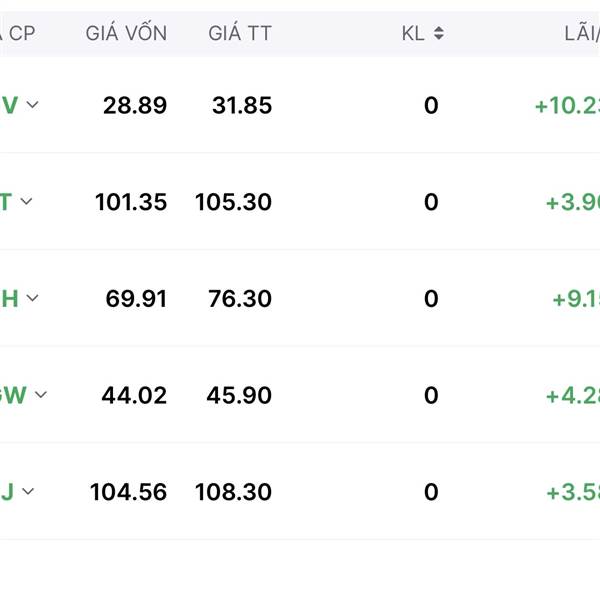The width and height of the screenshot is (600, 600).
Task: Click the KL column header label
Action: point(413,34)
